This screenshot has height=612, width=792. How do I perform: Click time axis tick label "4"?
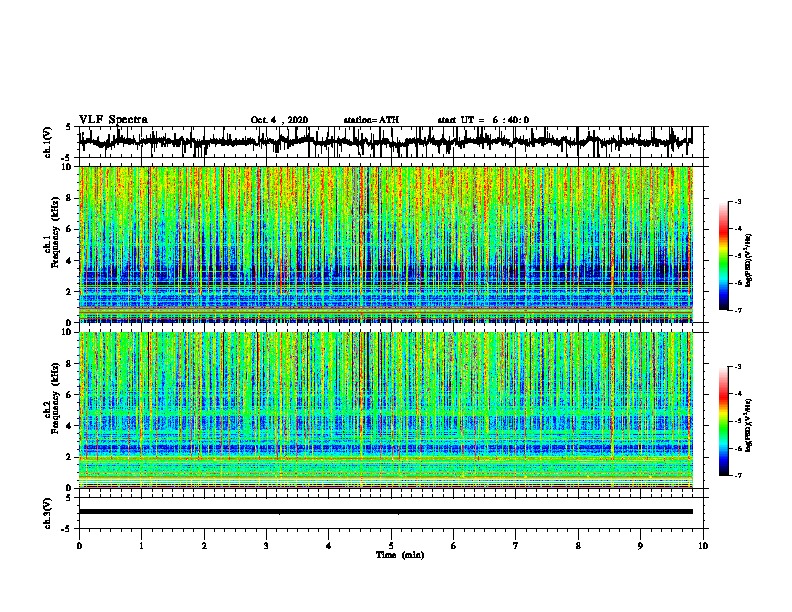point(329,546)
